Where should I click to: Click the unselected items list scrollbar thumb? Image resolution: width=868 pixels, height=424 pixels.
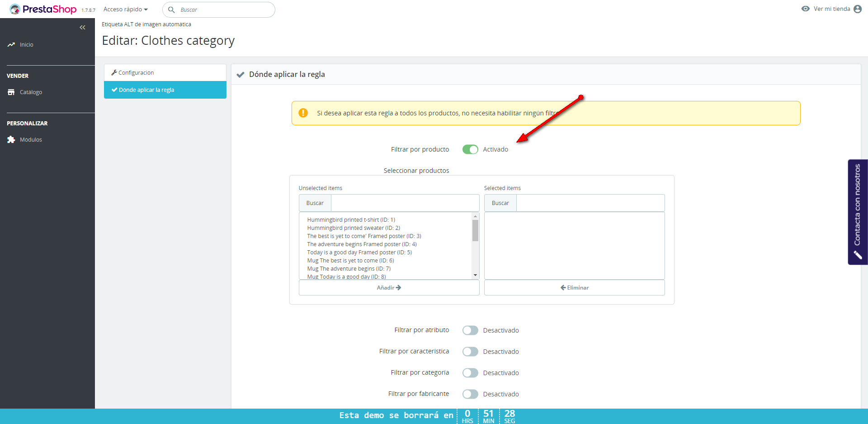tap(475, 230)
